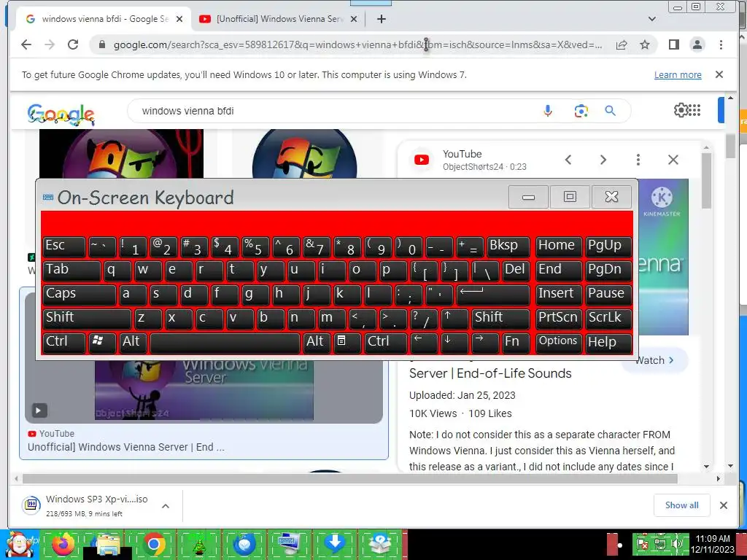Toggle the right Shift key on the keyboard

(x=500, y=319)
